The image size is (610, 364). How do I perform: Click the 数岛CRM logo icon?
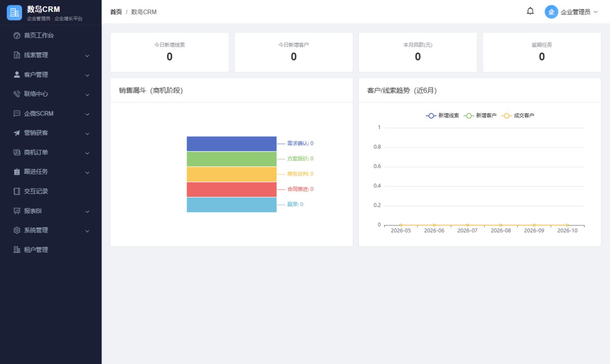[14, 13]
